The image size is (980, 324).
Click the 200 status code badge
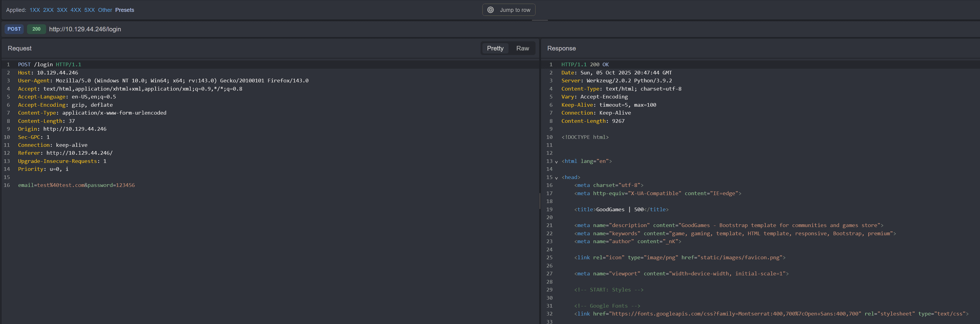click(36, 29)
